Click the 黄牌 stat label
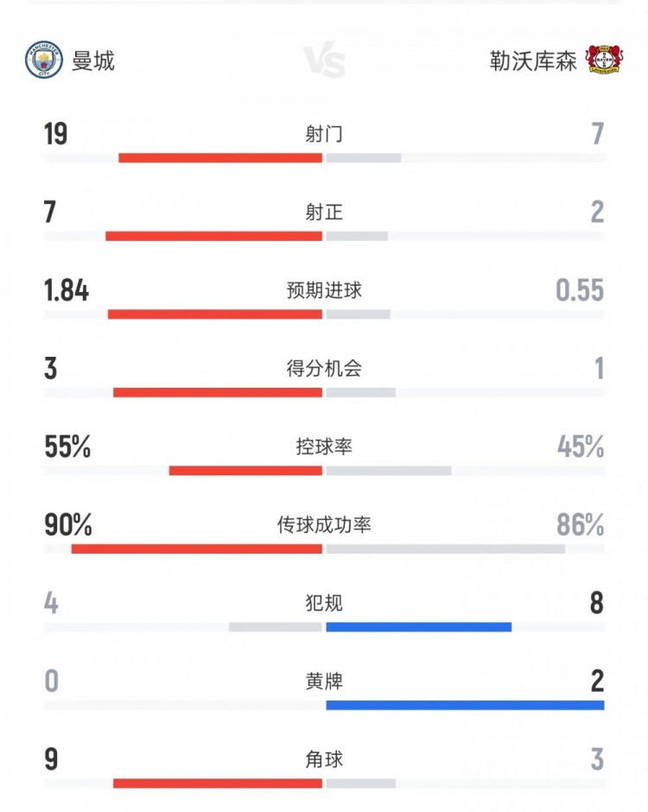 (324, 682)
